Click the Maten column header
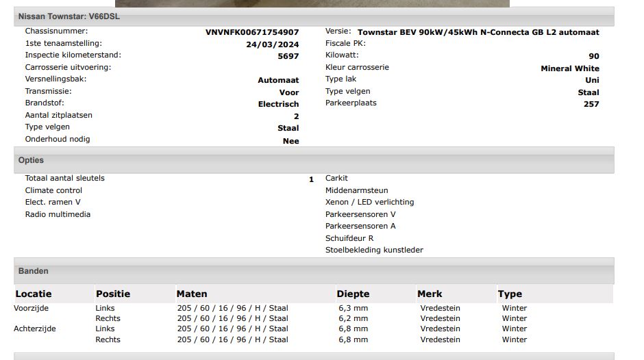644x360 pixels. click(x=192, y=294)
